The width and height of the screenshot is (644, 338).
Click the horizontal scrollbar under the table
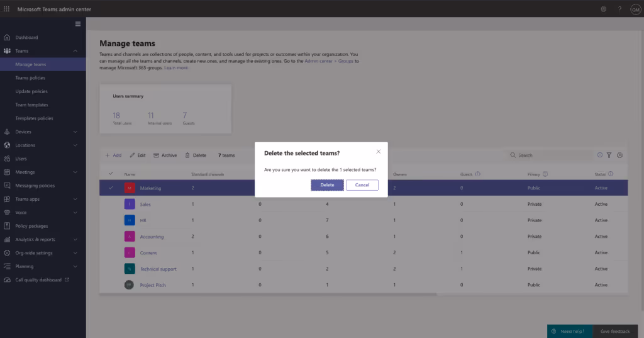(x=268, y=294)
